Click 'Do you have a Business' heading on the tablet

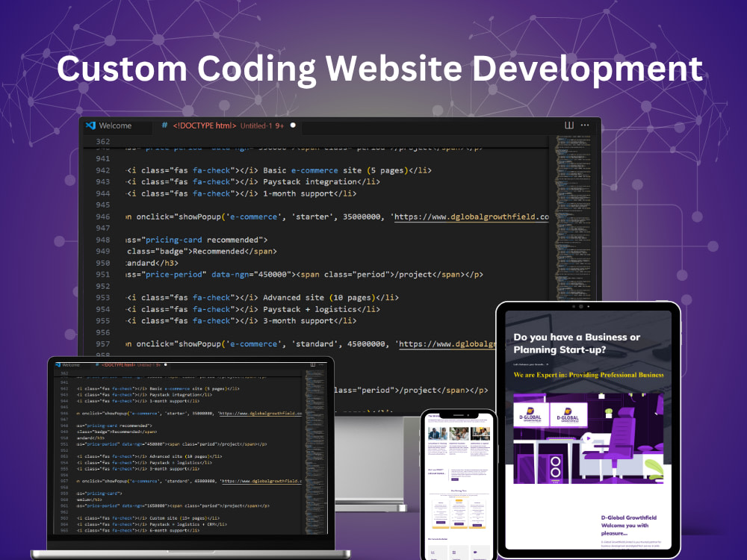pos(577,343)
